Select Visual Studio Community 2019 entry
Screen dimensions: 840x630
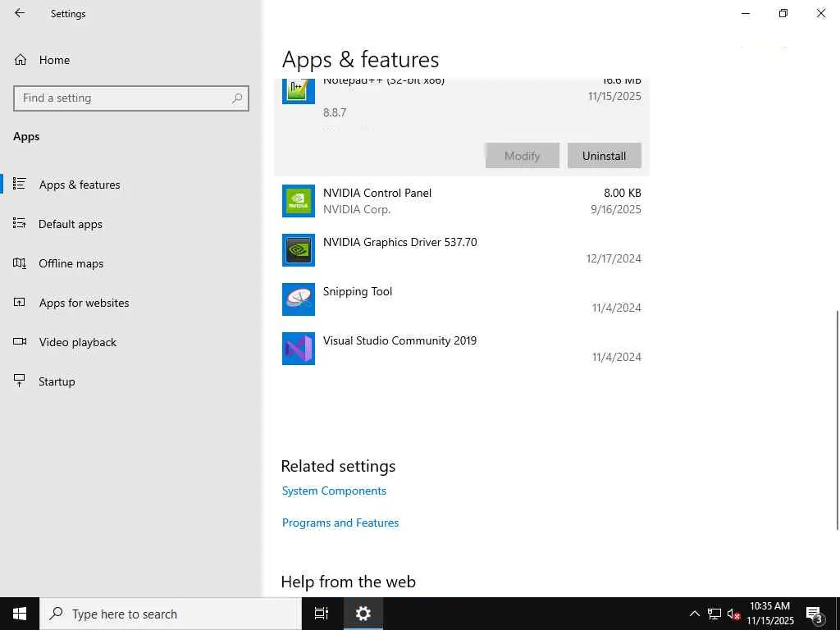click(x=461, y=349)
